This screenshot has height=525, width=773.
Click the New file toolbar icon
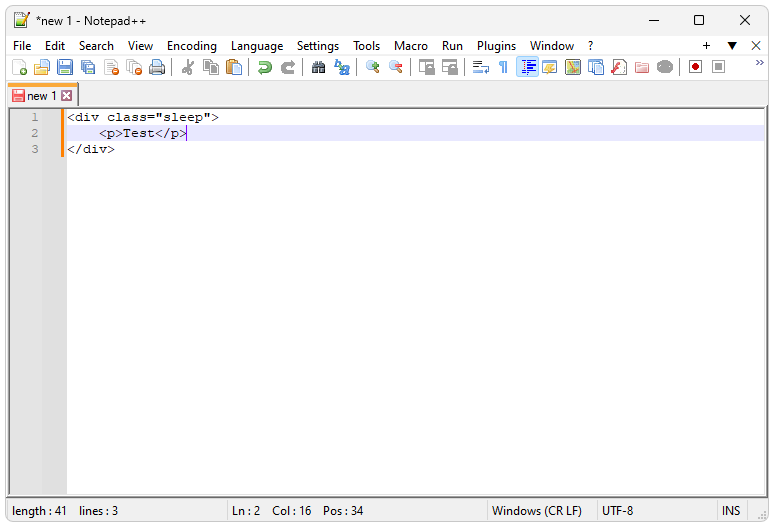(19, 67)
